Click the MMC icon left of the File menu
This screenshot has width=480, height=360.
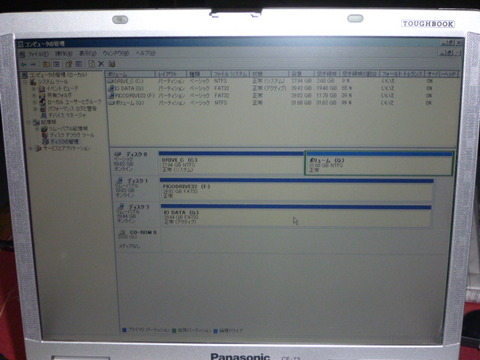[22, 54]
